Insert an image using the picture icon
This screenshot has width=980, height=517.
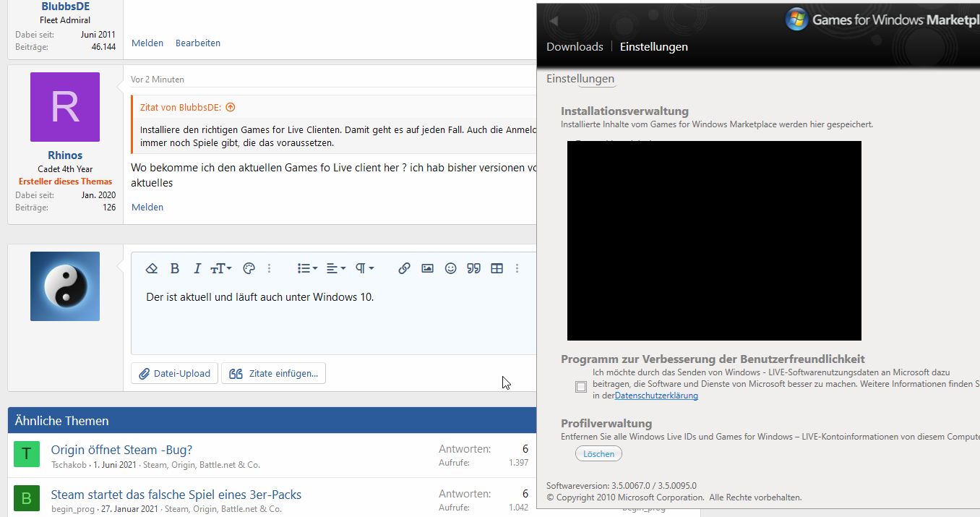click(x=427, y=268)
